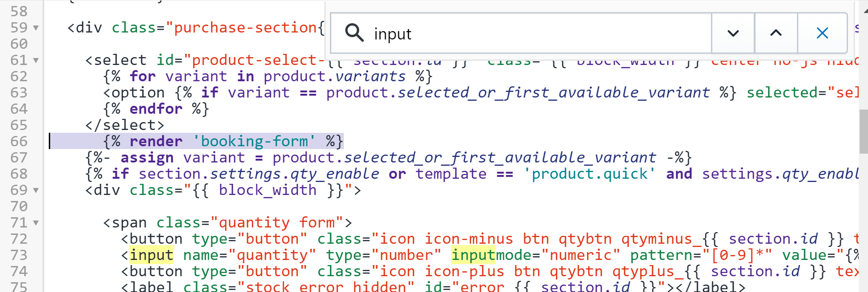This screenshot has height=292, width=868.
Task: Close the search box
Action: 822,33
